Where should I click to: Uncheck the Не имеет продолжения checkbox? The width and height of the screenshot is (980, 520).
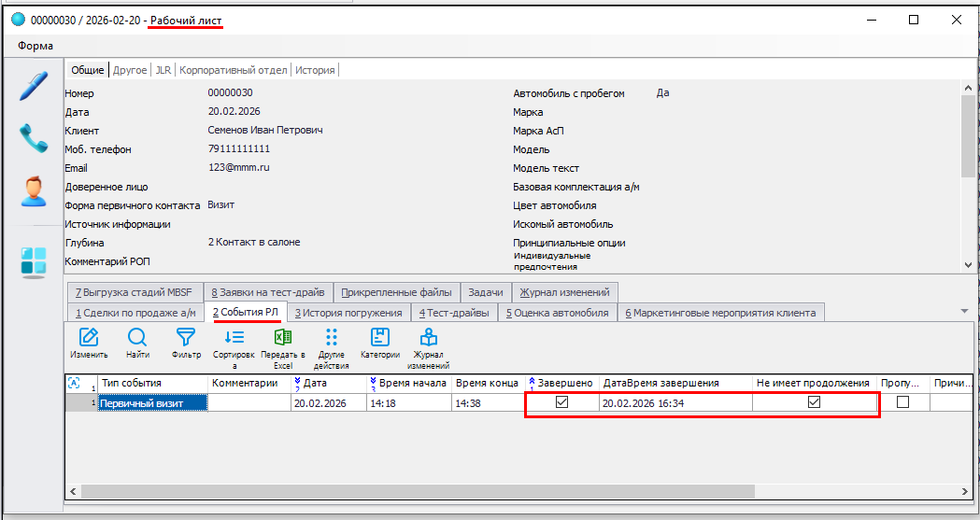click(814, 402)
